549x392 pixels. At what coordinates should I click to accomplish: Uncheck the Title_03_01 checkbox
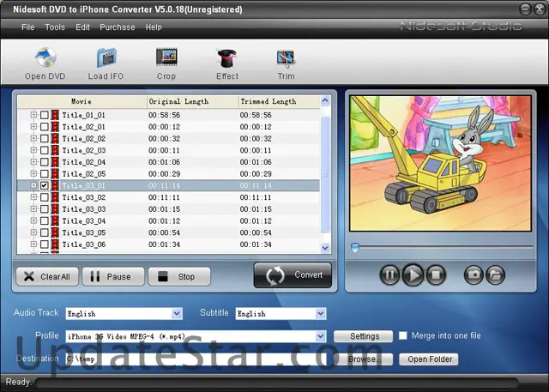(45, 185)
